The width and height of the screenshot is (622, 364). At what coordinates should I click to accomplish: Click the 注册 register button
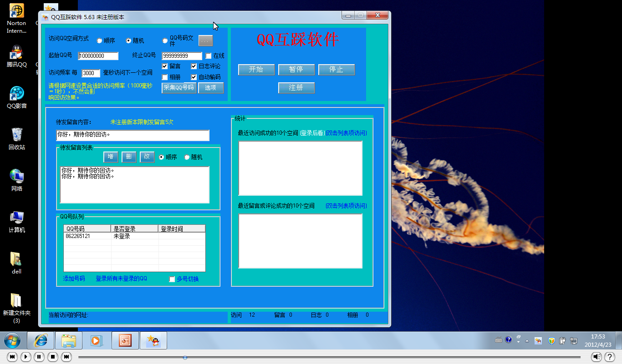(296, 88)
